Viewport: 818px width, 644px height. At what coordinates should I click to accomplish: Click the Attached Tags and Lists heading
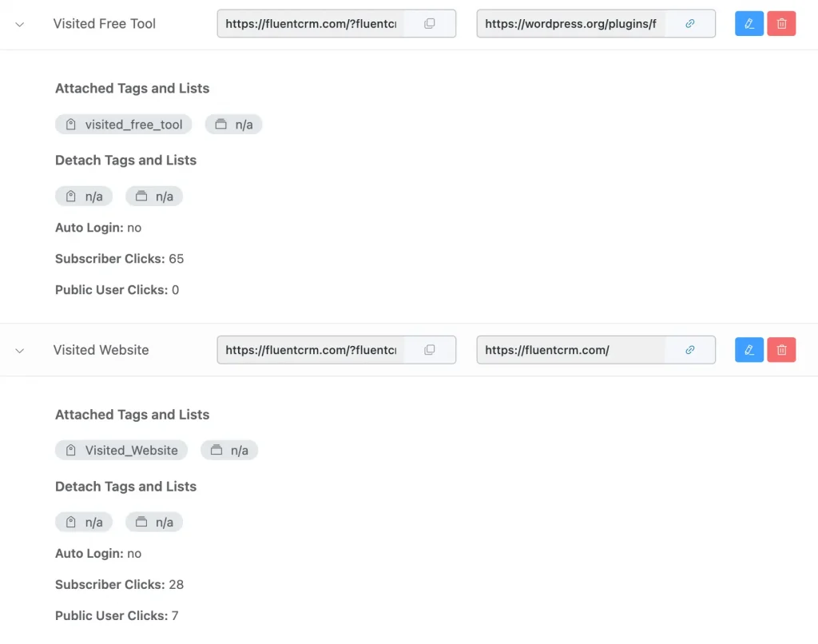[x=132, y=88]
